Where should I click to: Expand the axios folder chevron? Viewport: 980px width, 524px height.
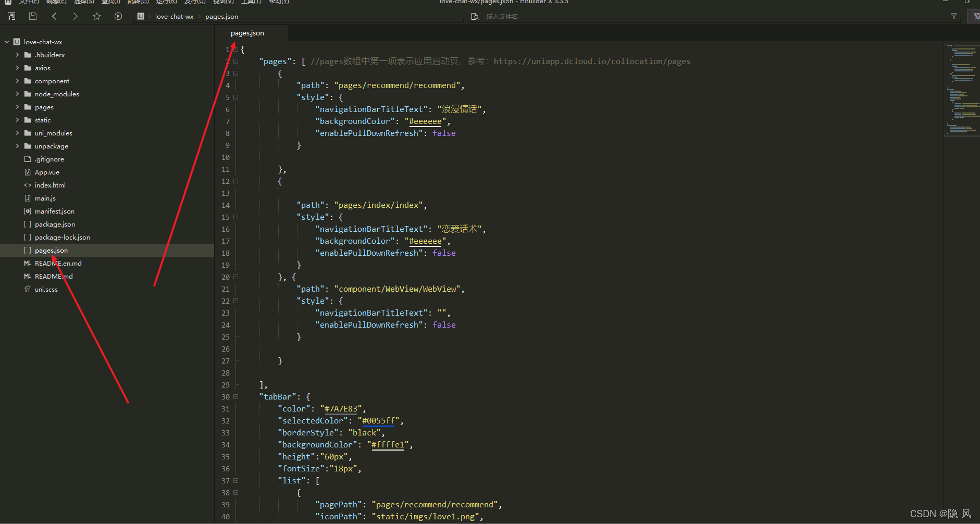point(17,68)
